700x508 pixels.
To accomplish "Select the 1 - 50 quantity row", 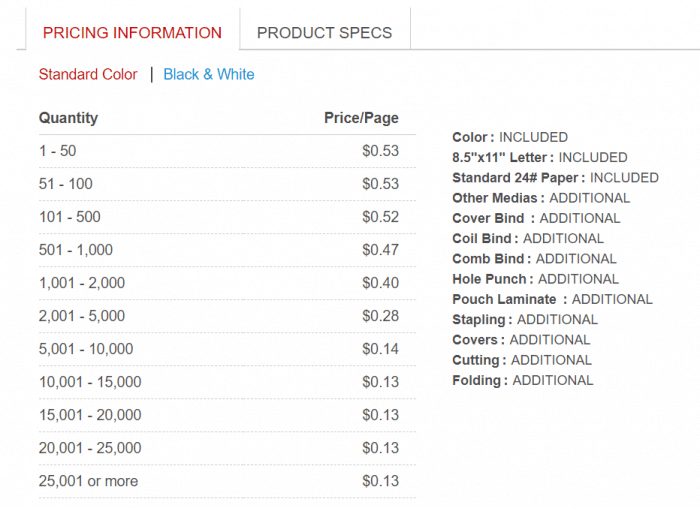I will point(58,151).
